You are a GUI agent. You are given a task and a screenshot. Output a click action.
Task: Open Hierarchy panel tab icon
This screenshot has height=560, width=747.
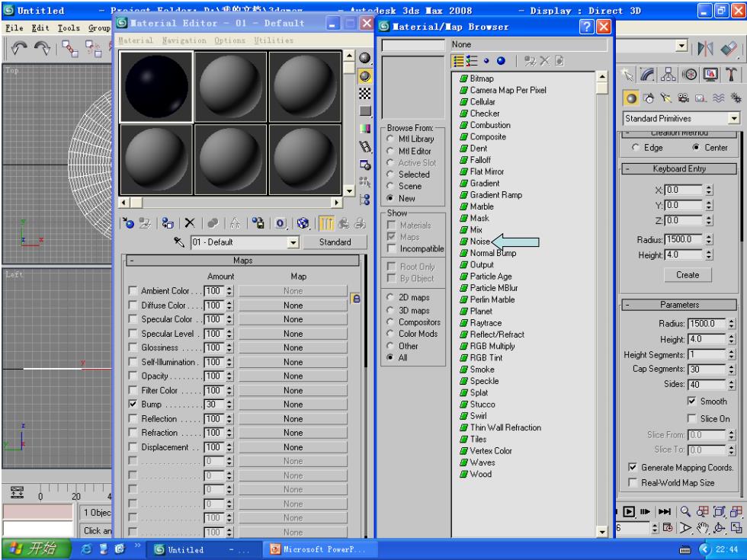pos(668,75)
